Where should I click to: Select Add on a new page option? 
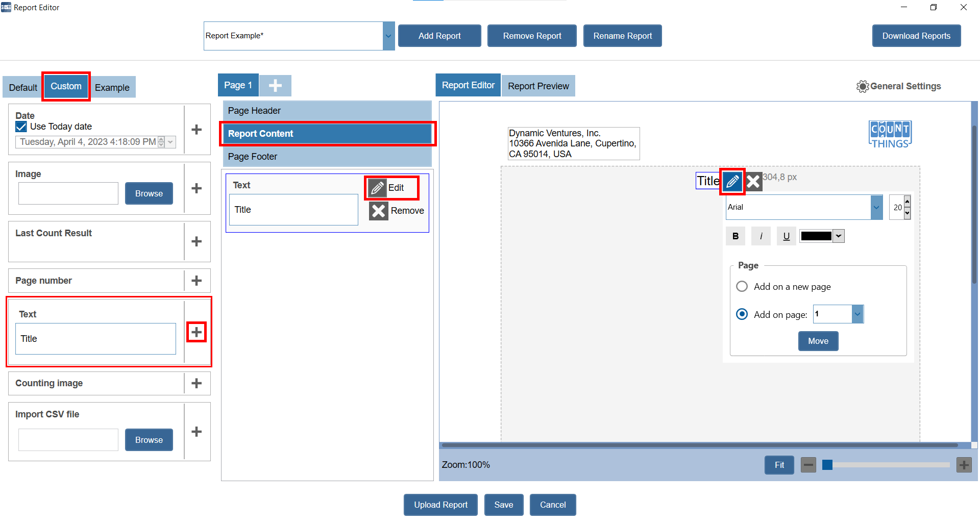pos(742,286)
